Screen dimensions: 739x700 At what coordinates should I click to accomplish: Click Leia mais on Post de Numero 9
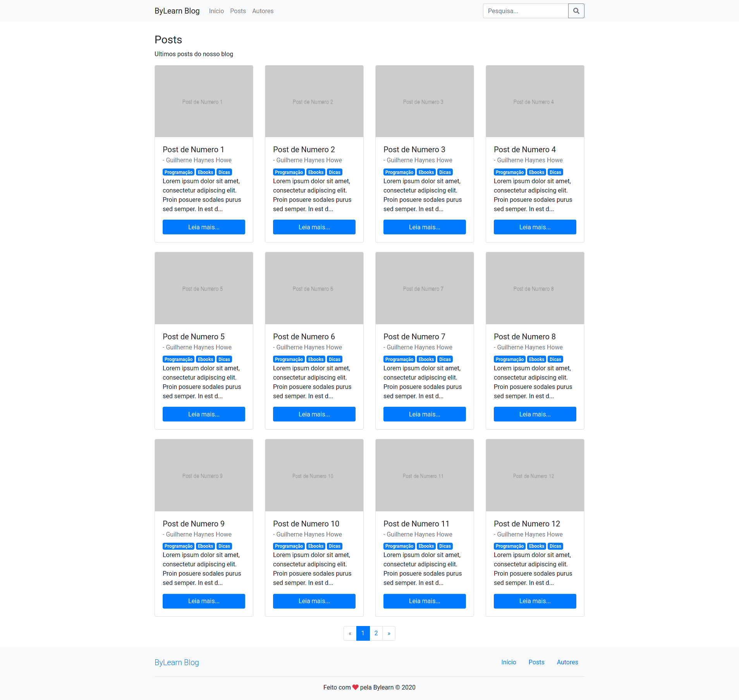[x=204, y=601]
